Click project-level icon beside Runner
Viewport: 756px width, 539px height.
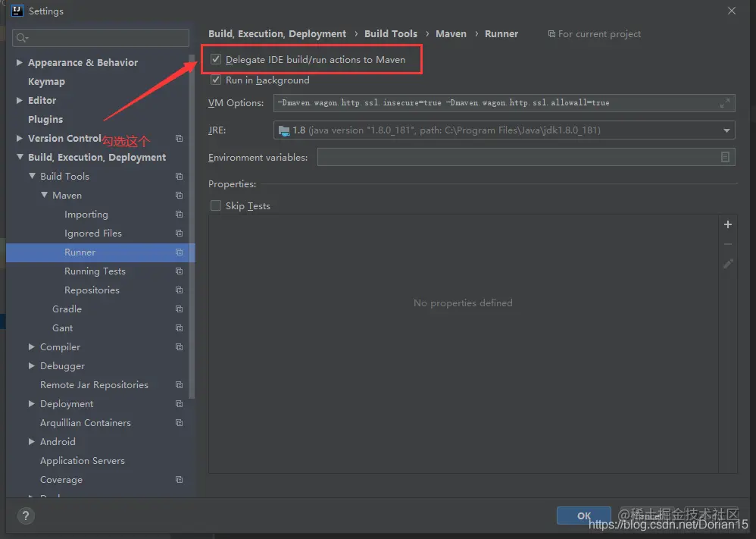180,252
